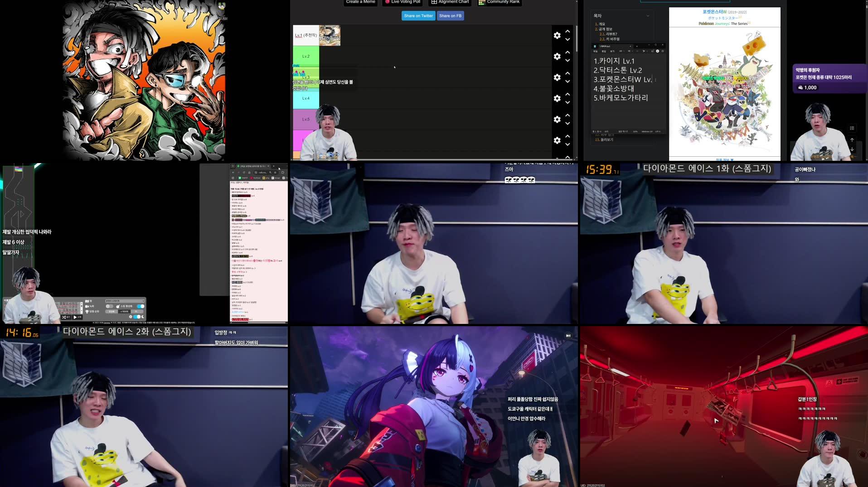868x487 pixels.
Task: Click the Lv.5 purple tier label
Action: pos(306,119)
